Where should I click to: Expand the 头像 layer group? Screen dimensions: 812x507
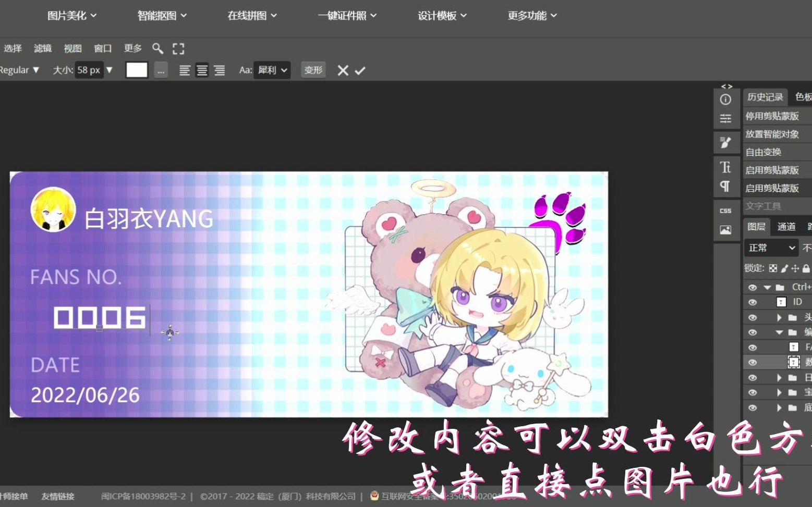(x=779, y=317)
